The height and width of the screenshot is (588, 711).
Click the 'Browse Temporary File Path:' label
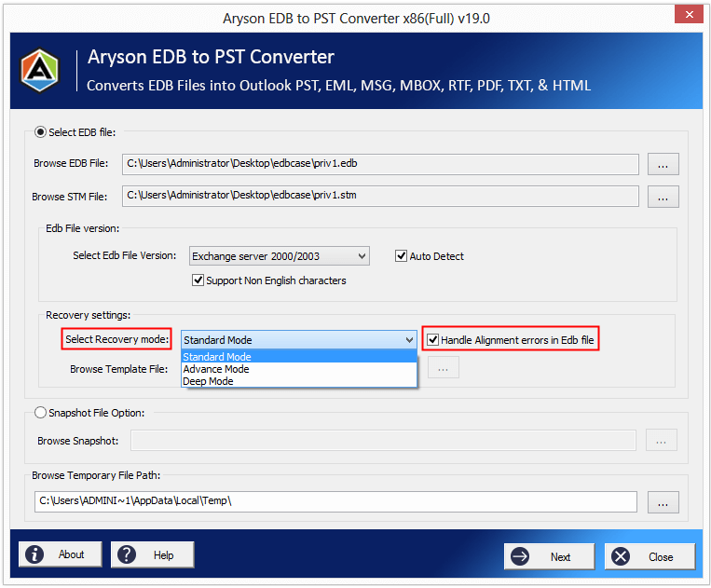coord(96,475)
